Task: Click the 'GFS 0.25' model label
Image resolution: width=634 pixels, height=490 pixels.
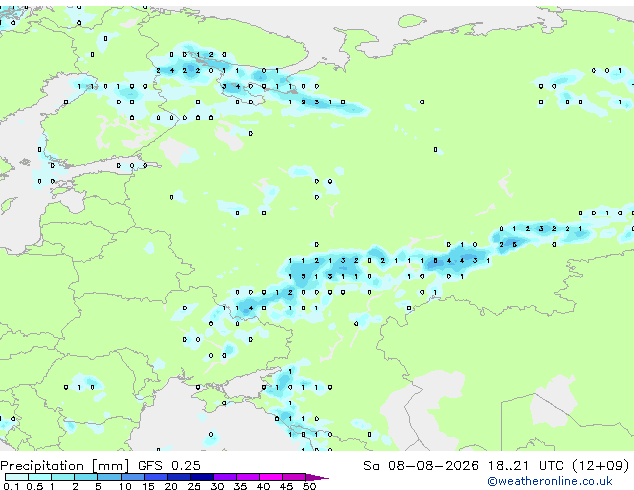Action: pos(169,466)
